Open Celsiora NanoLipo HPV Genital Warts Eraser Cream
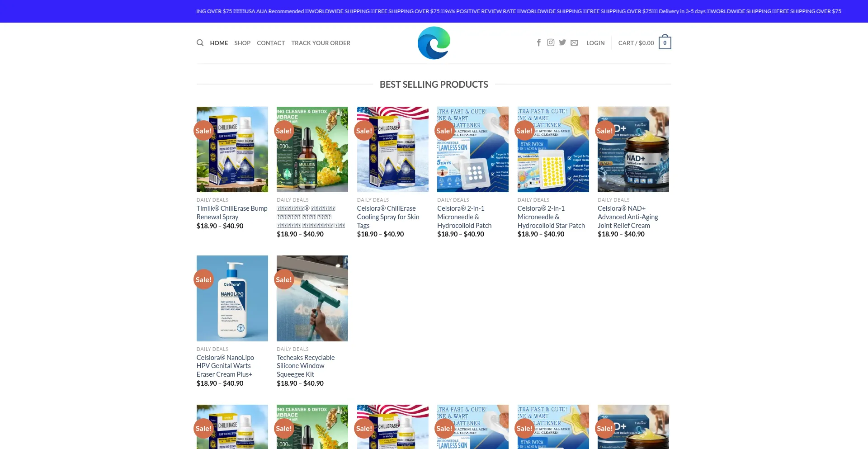Image resolution: width=868 pixels, height=449 pixels. 225,366
